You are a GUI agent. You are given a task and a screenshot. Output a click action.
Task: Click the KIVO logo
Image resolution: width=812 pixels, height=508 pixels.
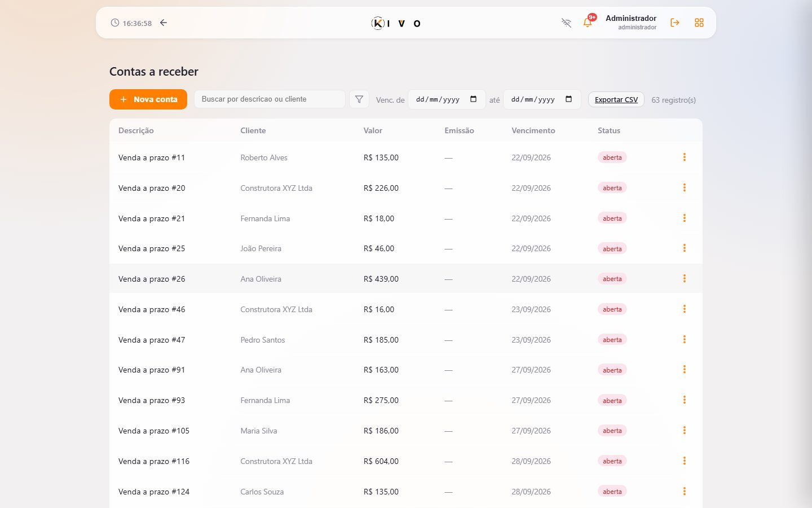(396, 23)
